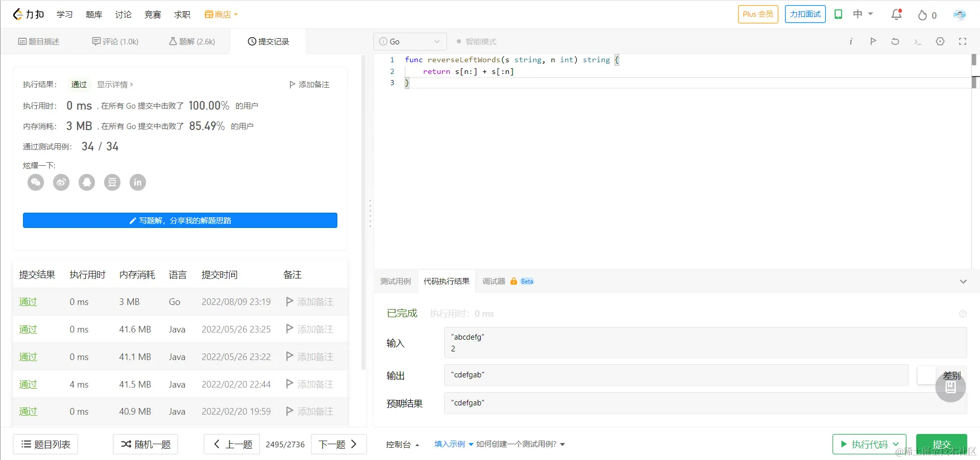
Task: Switch to 调试器 Beta tab
Action: click(x=508, y=282)
